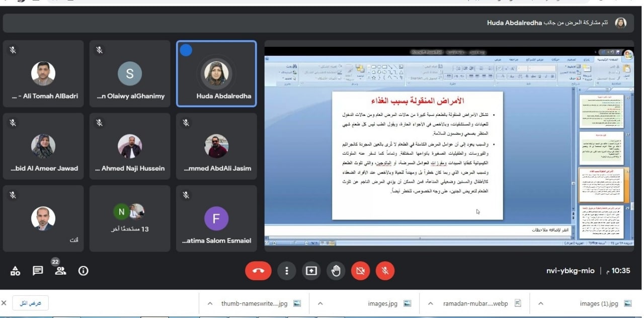The height and width of the screenshot is (318, 644).
Task: Open the chat panel icon
Action: coord(38,271)
